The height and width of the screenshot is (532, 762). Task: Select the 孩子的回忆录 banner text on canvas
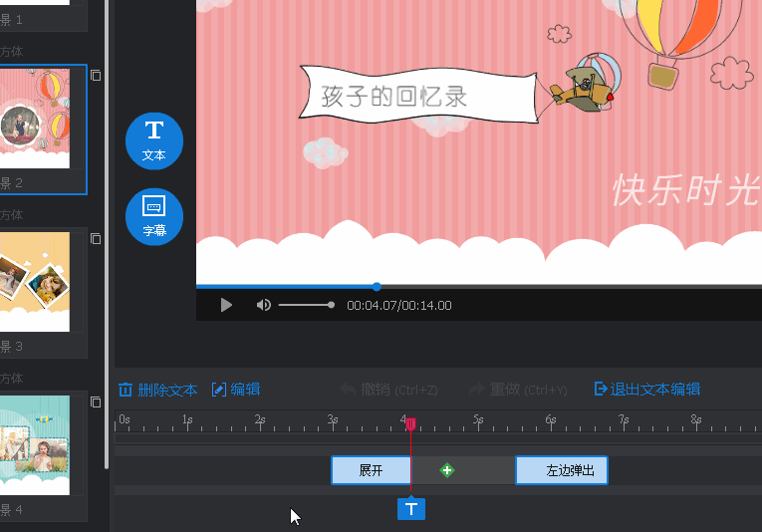[394, 97]
